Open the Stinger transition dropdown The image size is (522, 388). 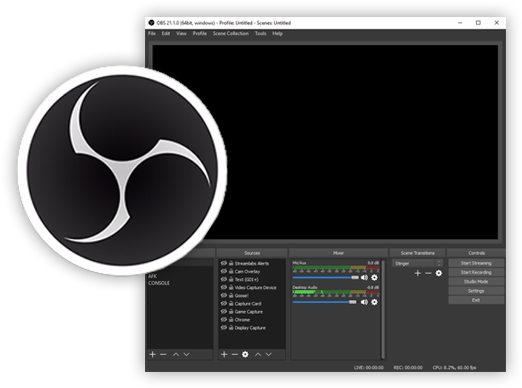pos(417,263)
